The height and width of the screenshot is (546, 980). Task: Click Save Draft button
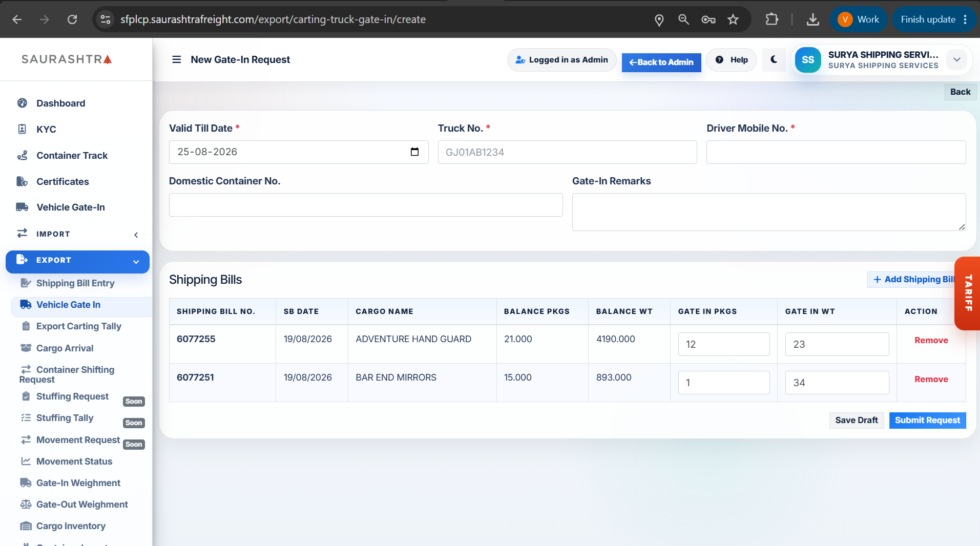pos(856,420)
